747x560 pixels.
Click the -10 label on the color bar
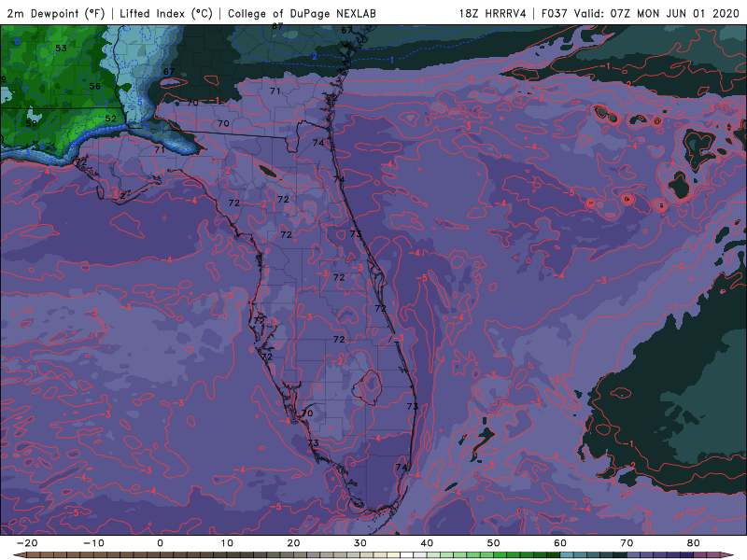[x=93, y=543]
